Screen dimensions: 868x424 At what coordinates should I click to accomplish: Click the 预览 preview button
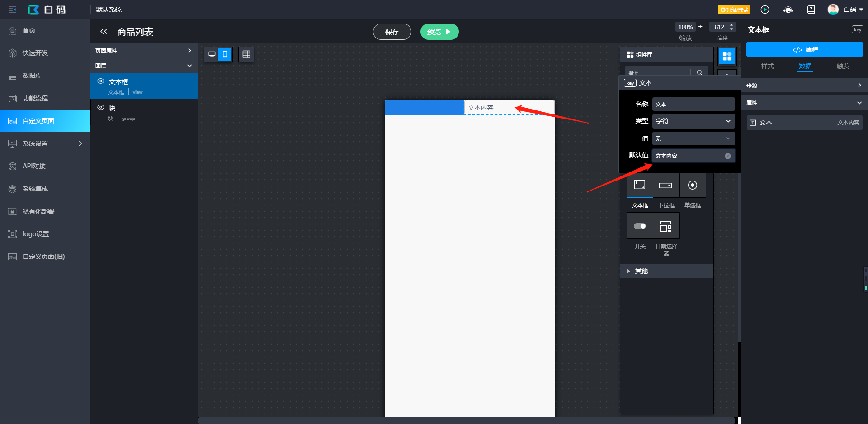tap(439, 32)
